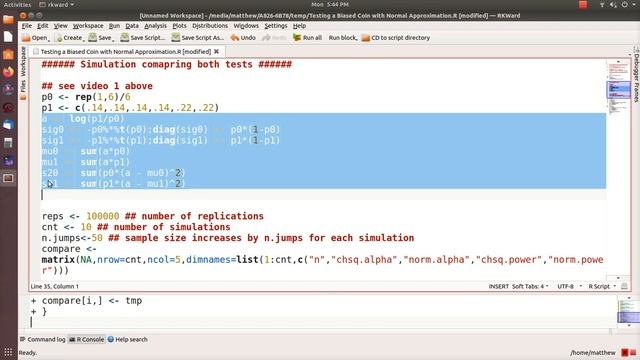Click 'cnt <- 10' code line
Viewport: 640px width, 360px height.
click(136, 227)
